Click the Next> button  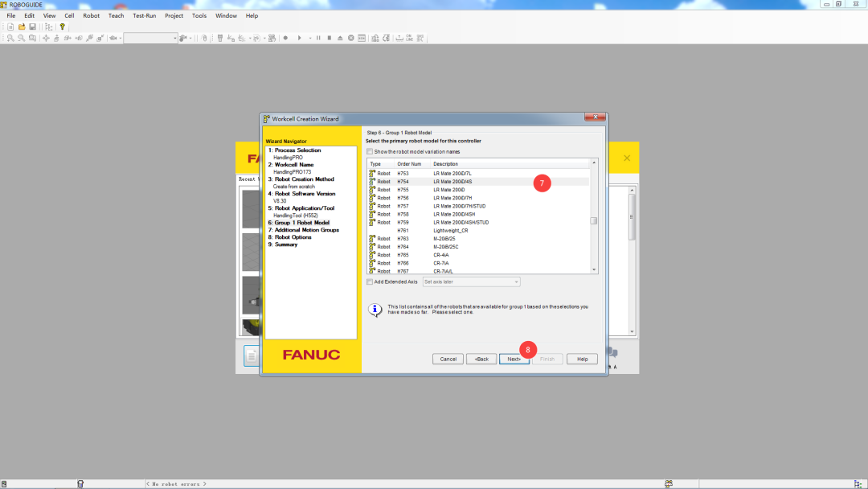point(514,359)
